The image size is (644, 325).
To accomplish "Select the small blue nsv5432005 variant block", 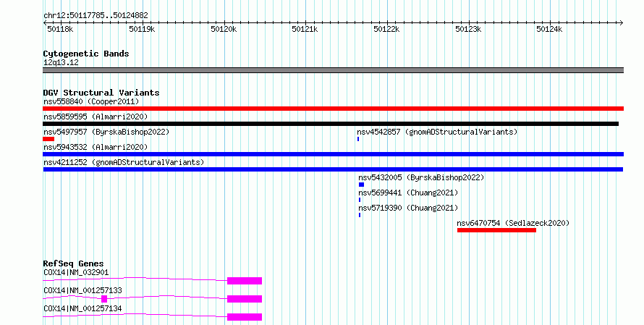I will 361,185.
